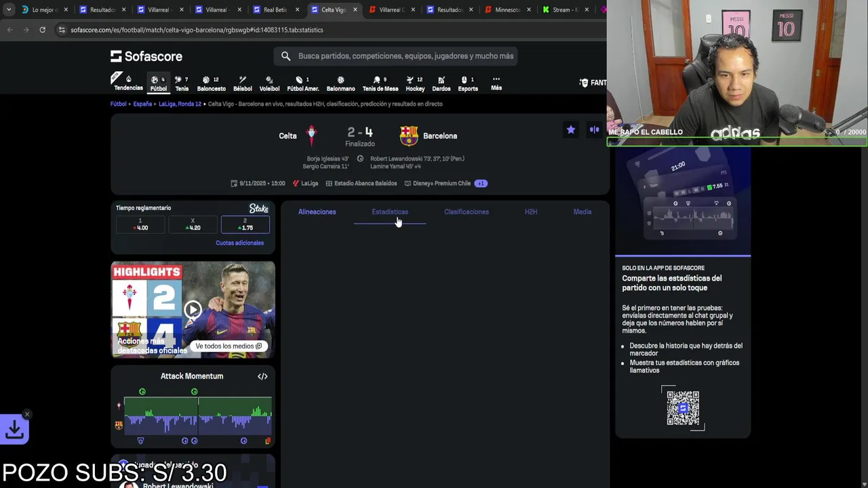
Task: Switch to the Alineaciones tab
Action: coord(317,211)
